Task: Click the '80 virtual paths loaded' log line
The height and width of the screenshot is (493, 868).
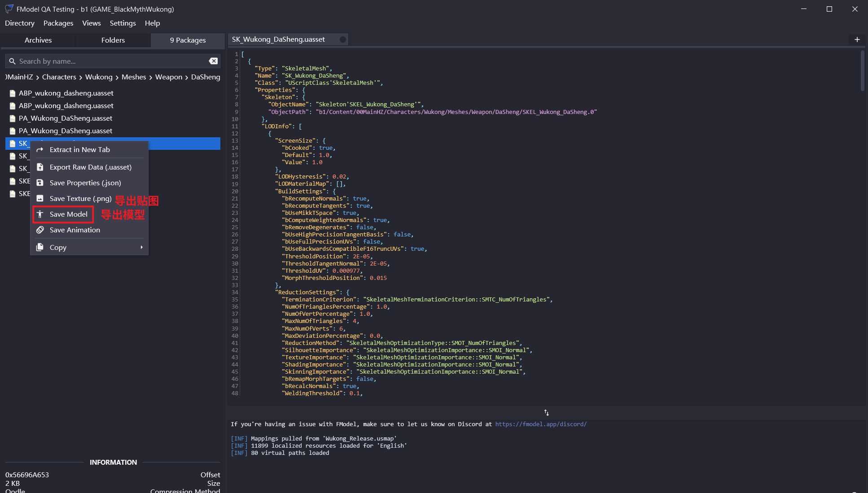Action: (x=280, y=453)
